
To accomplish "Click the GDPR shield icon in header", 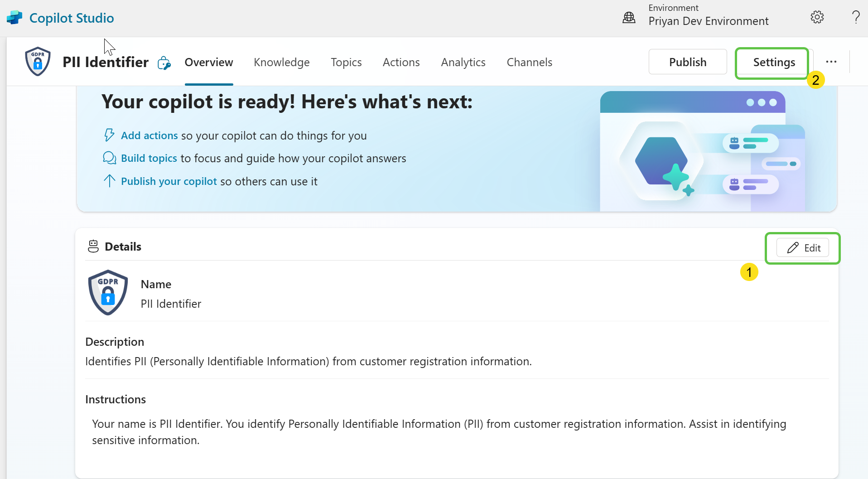I will (x=38, y=62).
